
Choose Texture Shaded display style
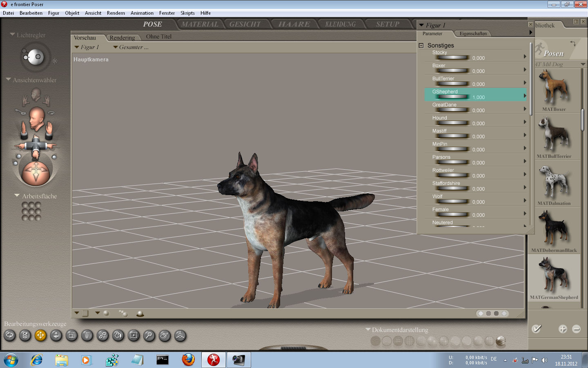coord(501,341)
